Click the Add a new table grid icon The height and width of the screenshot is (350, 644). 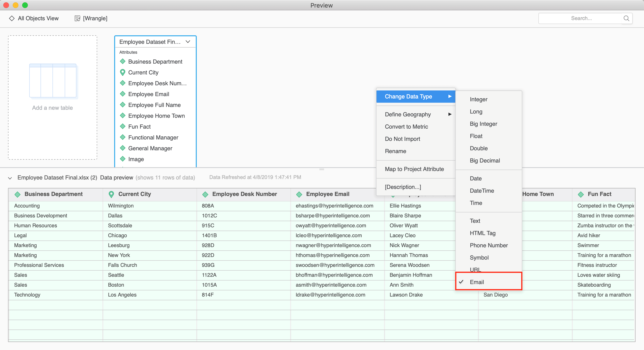tap(53, 81)
